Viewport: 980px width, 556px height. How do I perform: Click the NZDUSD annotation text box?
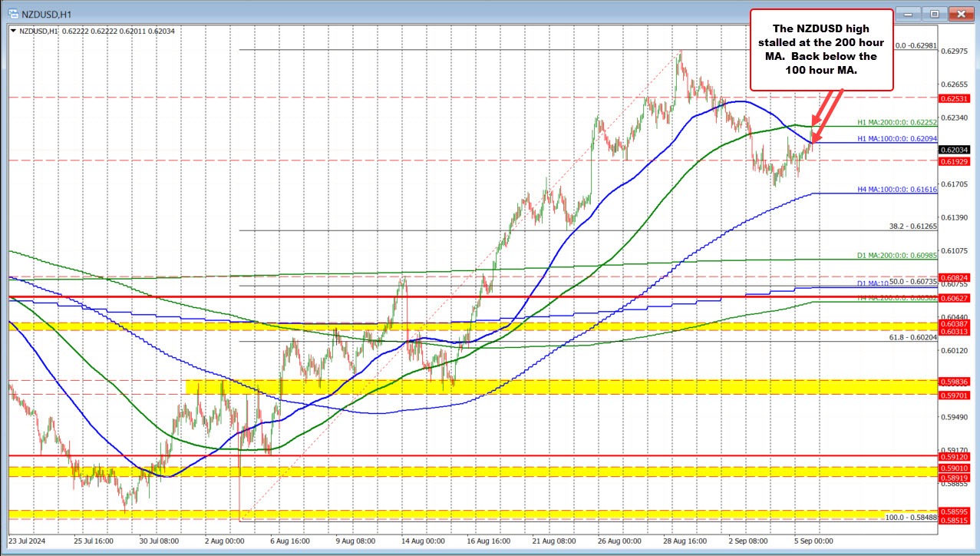point(822,48)
